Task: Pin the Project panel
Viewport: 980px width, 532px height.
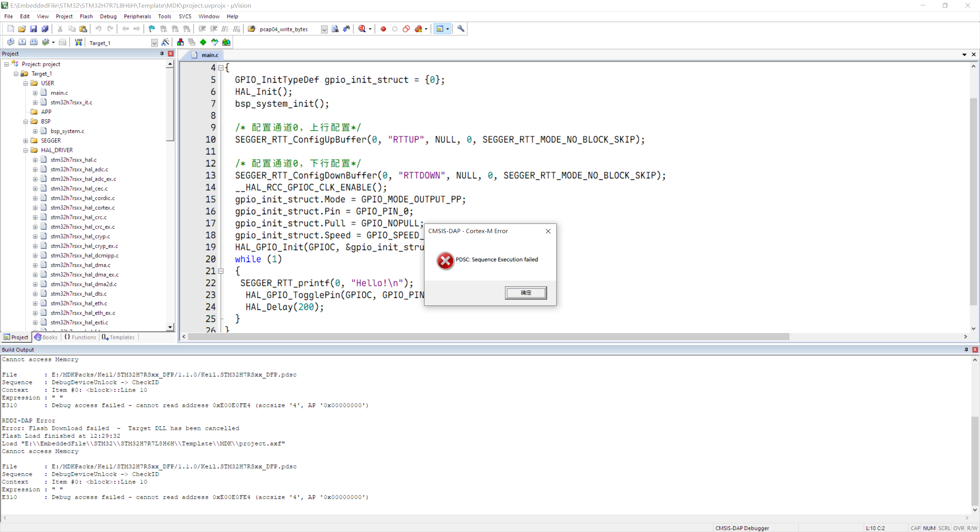Action: pyautogui.click(x=162, y=54)
